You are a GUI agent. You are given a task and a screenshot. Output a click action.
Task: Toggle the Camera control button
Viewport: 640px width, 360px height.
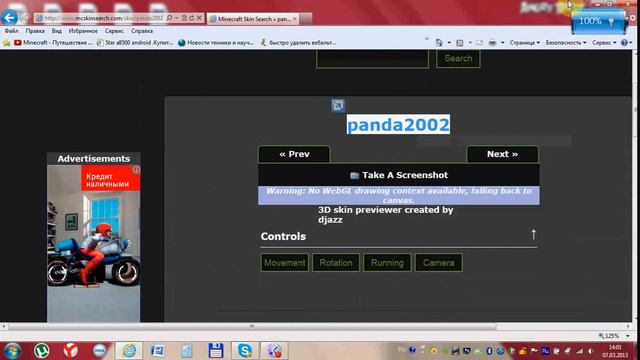[438, 262]
